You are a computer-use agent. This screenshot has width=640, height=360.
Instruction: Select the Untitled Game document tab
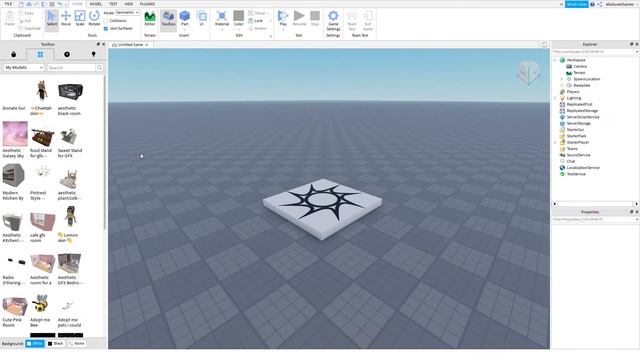tap(131, 44)
